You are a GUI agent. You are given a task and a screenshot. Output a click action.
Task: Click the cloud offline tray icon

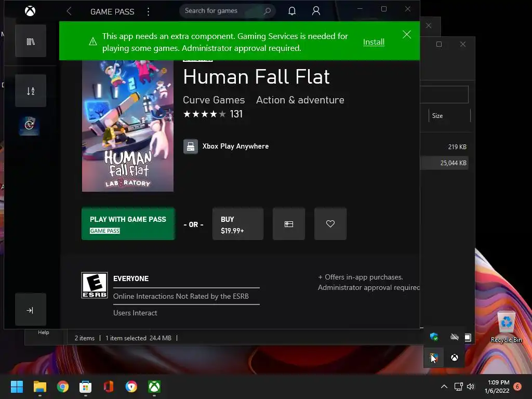pyautogui.click(x=454, y=337)
